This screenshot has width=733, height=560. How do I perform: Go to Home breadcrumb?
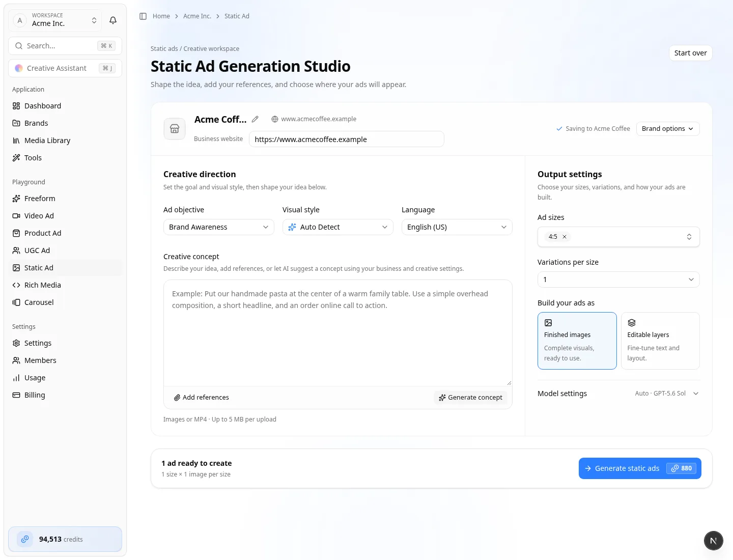161,16
